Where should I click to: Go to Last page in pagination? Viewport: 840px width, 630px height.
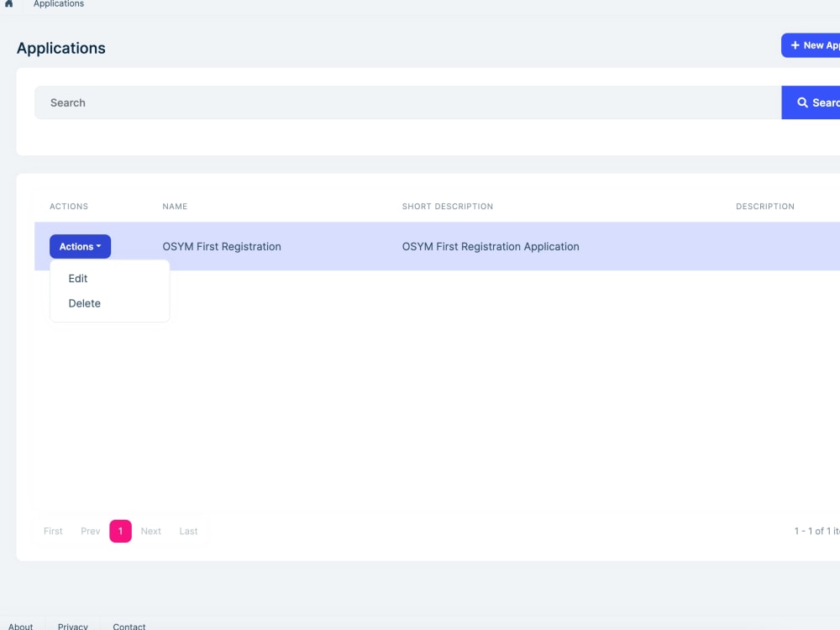click(x=188, y=531)
